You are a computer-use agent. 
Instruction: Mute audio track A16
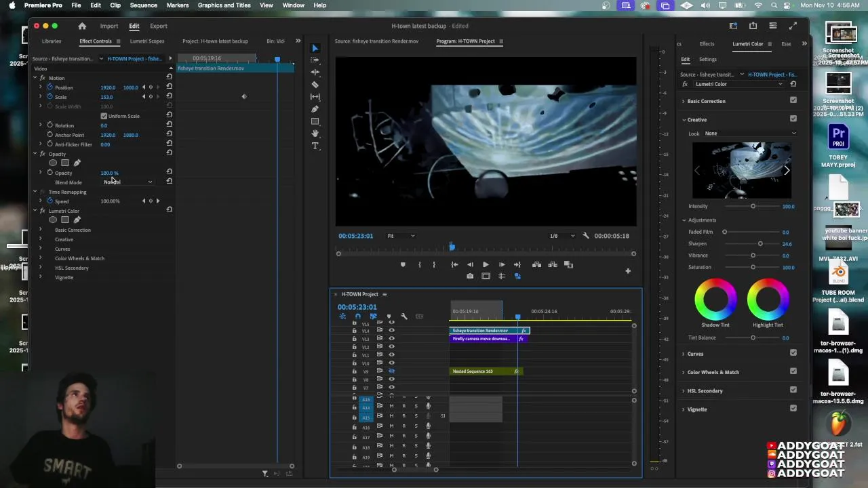pyautogui.click(x=391, y=426)
